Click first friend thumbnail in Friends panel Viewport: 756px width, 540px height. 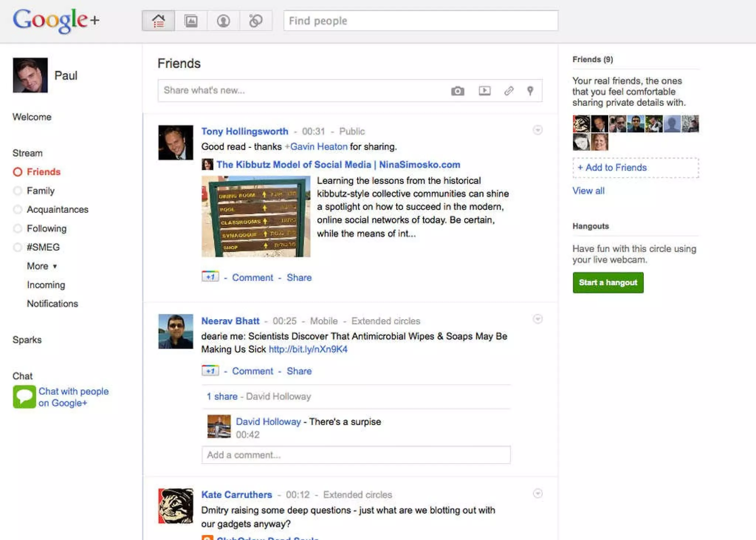point(581,124)
